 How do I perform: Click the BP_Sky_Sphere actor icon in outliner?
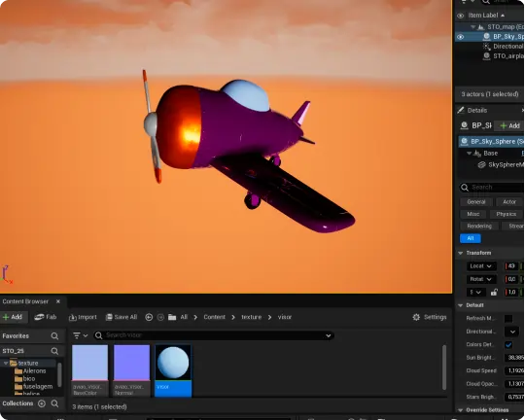tap(486, 37)
